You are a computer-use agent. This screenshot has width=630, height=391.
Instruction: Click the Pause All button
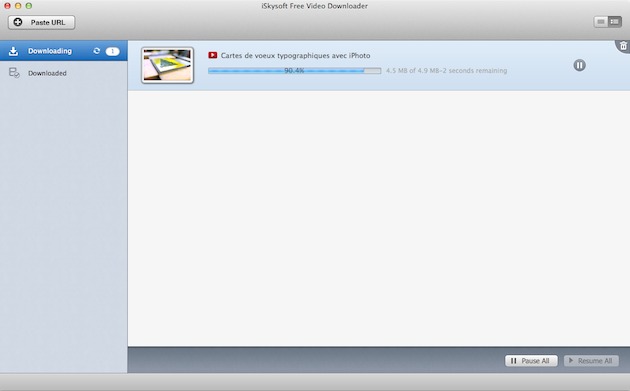pyautogui.click(x=531, y=361)
